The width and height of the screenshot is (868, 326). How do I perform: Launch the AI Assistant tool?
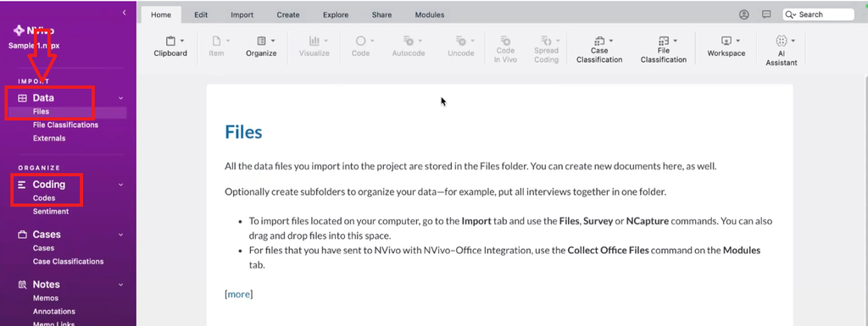pyautogui.click(x=781, y=51)
